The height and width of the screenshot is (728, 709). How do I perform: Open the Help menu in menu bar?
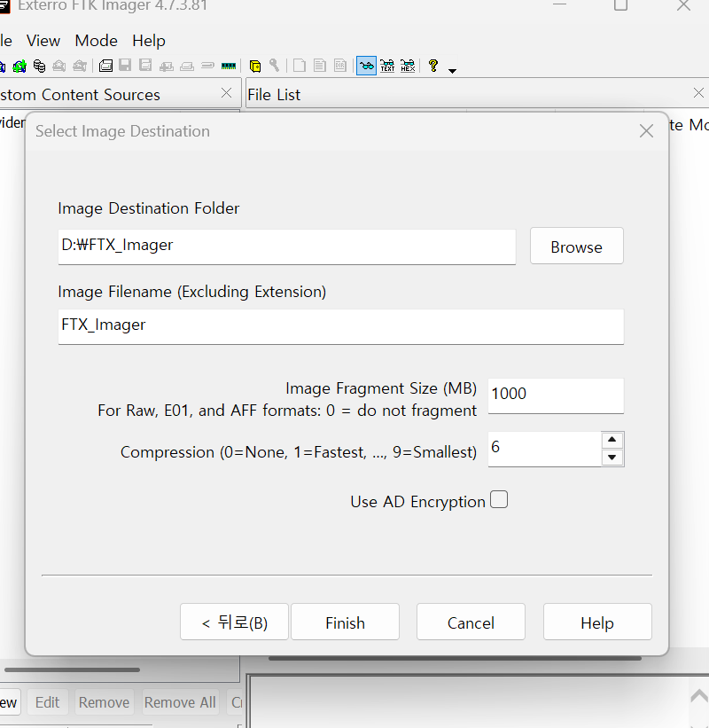tap(149, 41)
